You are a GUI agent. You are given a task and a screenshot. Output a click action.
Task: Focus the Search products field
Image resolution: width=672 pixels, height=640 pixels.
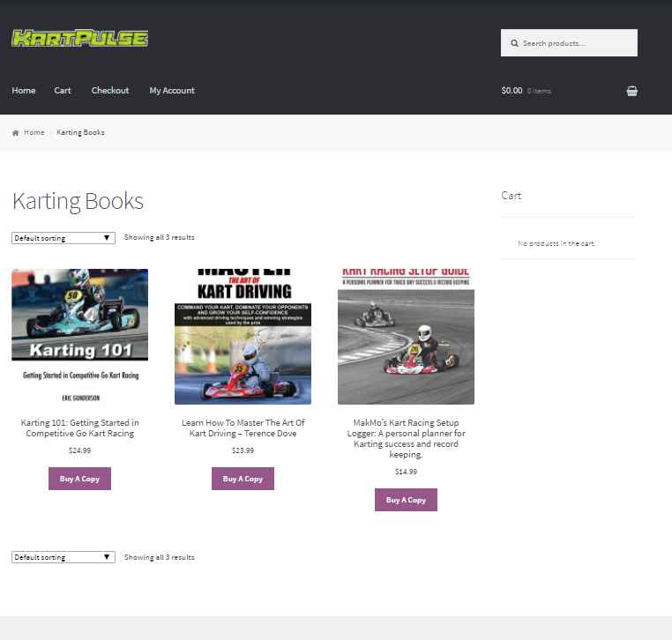pyautogui.click(x=569, y=43)
